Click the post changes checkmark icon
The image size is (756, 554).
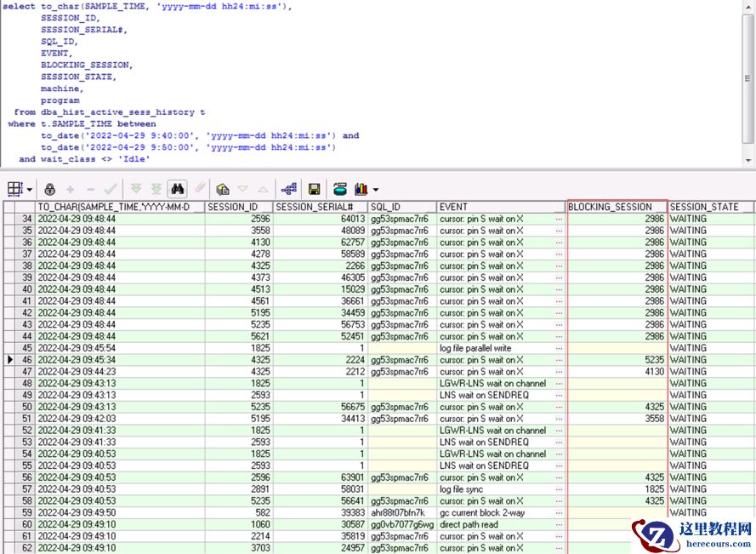click(x=111, y=189)
